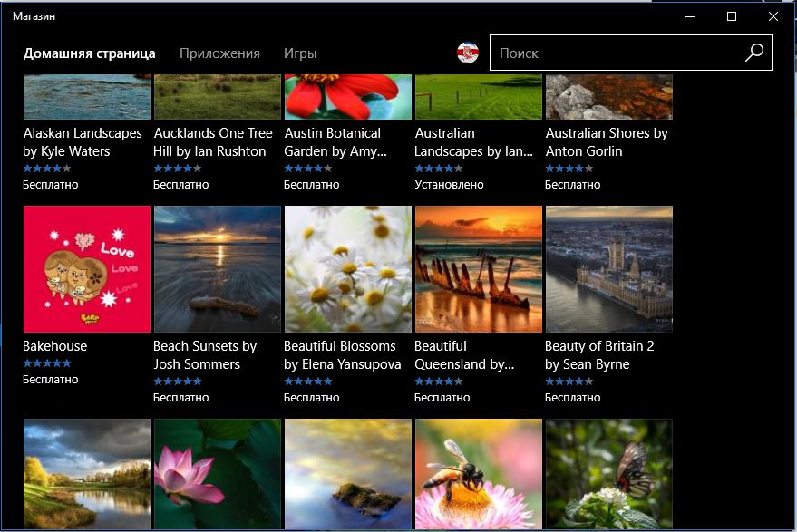Click the star rating under Bakehouse
Viewport: 797px width, 532px height.
click(x=47, y=363)
